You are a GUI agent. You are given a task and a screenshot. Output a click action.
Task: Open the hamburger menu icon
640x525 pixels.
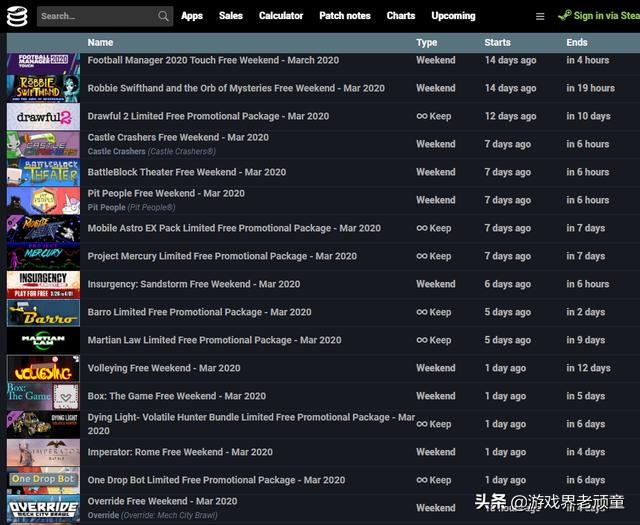(540, 16)
